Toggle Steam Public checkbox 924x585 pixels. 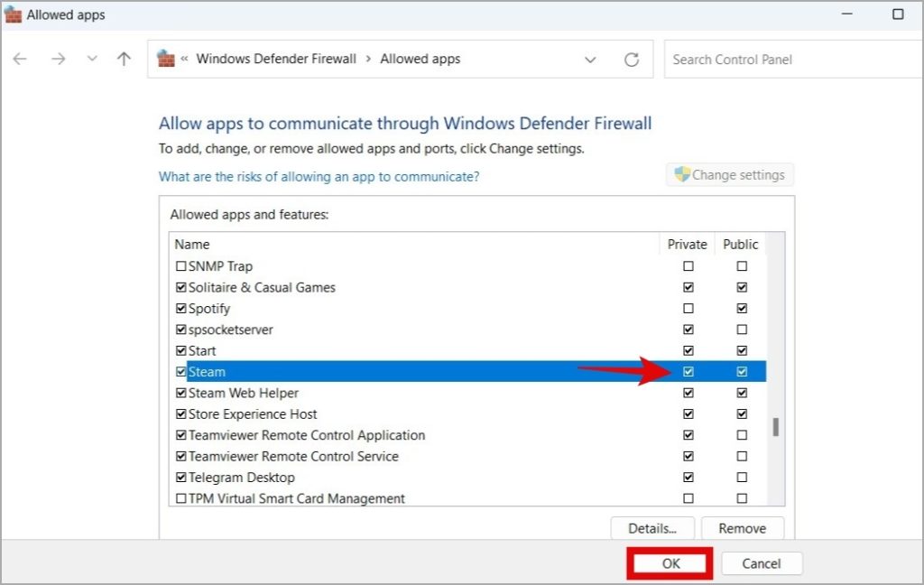[742, 372]
